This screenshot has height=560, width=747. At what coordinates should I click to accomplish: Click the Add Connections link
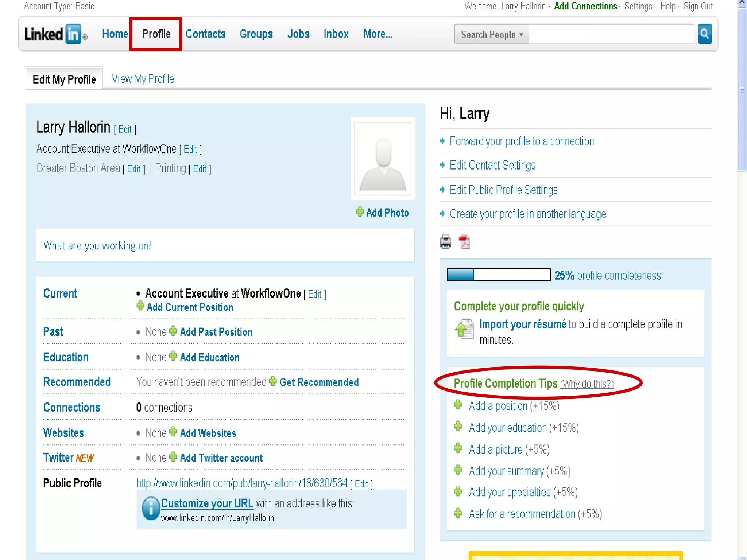(x=585, y=6)
